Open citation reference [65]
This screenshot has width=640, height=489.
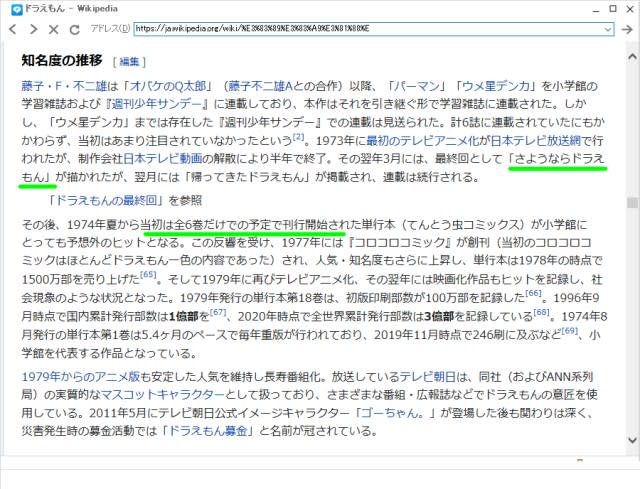[x=148, y=275]
